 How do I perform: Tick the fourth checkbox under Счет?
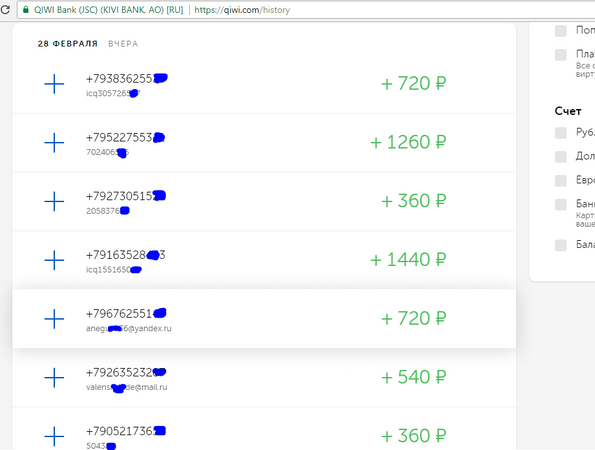pos(560,205)
